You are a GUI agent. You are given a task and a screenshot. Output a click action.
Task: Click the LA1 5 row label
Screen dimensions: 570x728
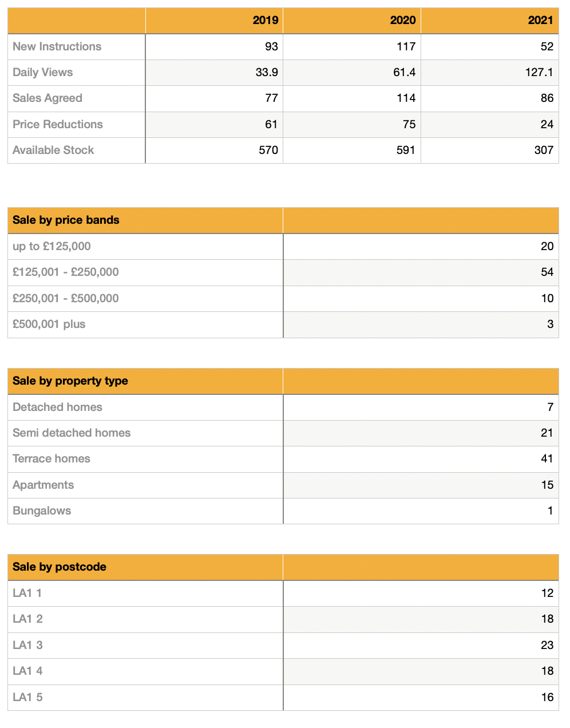(27, 698)
